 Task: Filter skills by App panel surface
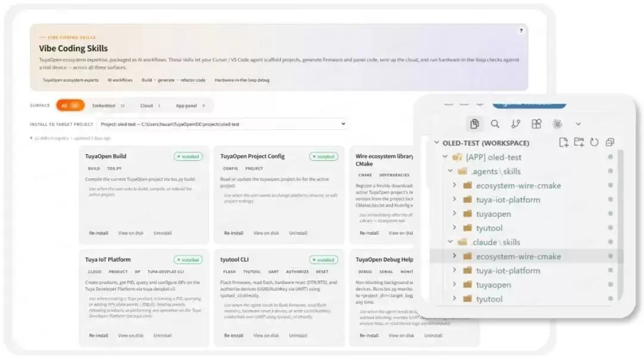coord(190,105)
